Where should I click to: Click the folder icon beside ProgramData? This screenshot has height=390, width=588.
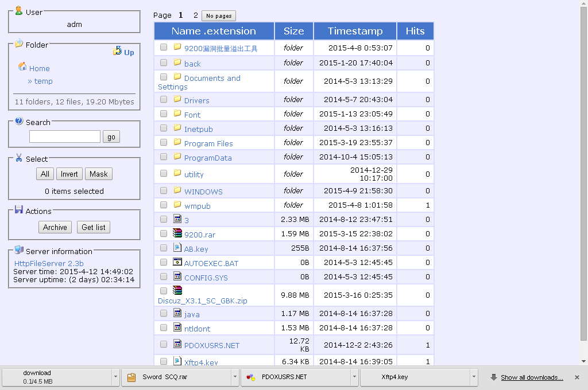point(177,156)
